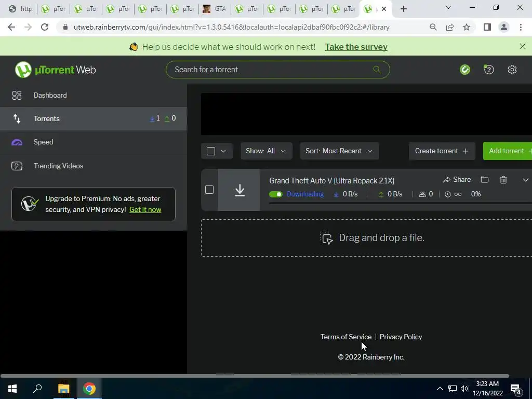
Task: Reload the page with refresh icon
Action: [x=45, y=27]
